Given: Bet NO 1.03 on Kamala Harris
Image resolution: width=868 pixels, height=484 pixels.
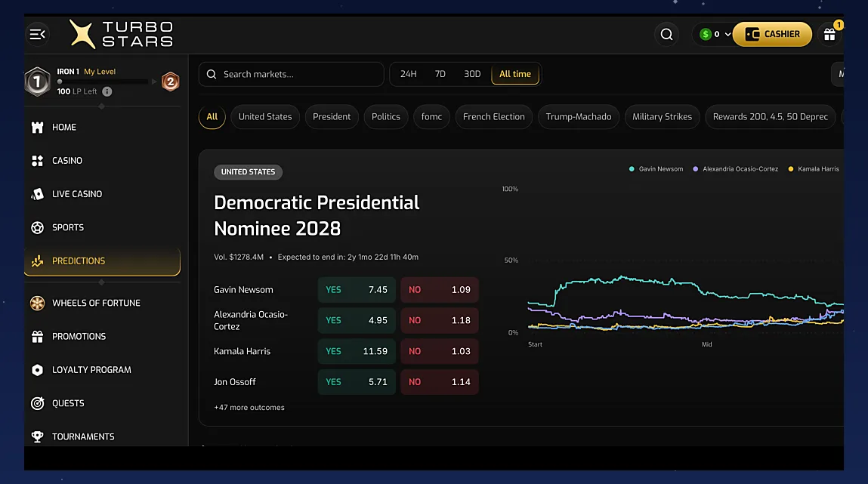Looking at the screenshot, I should 440,351.
